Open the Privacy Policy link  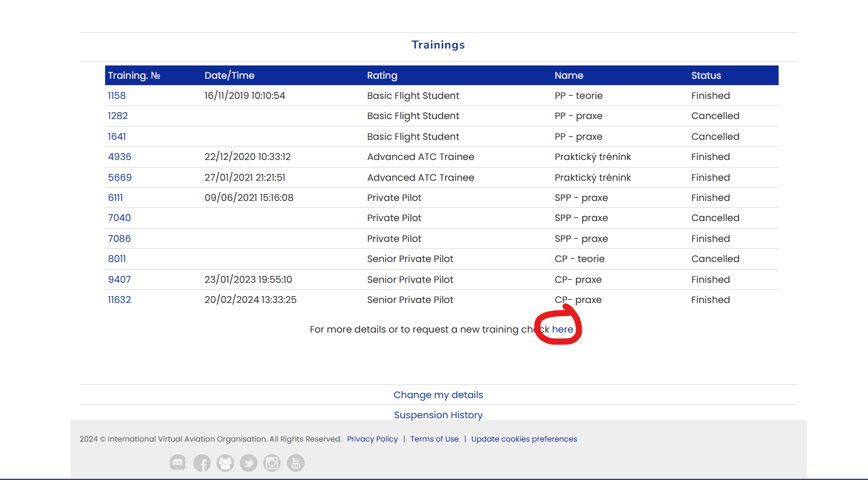(372, 439)
